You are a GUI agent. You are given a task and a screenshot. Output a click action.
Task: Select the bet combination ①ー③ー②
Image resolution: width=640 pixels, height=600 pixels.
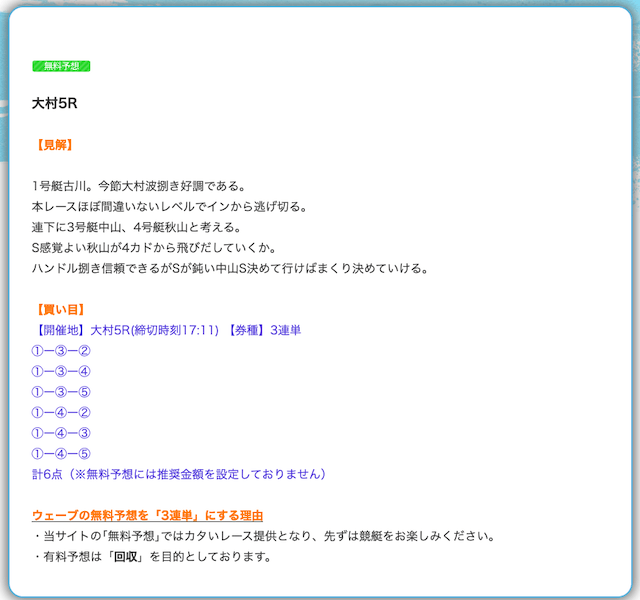61,351
